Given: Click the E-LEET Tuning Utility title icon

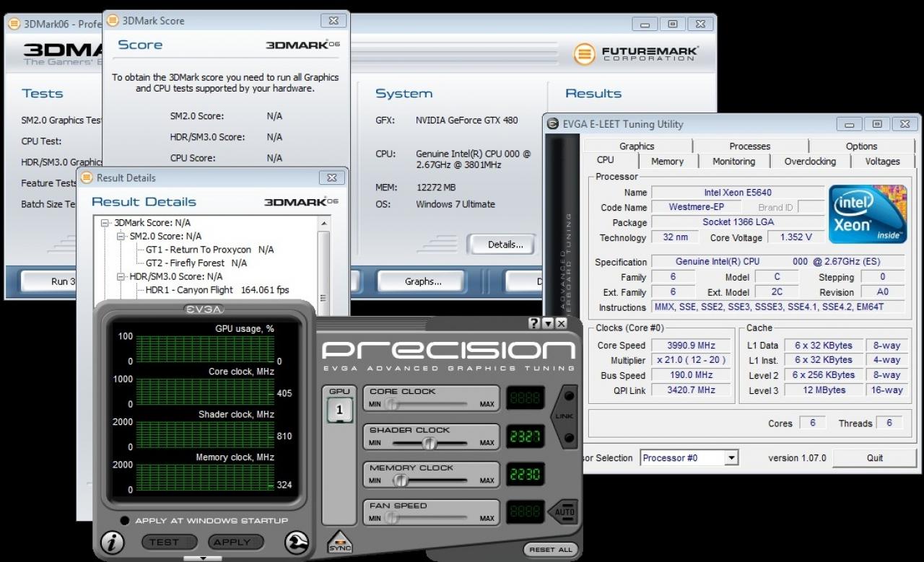Looking at the screenshot, I should (x=554, y=124).
